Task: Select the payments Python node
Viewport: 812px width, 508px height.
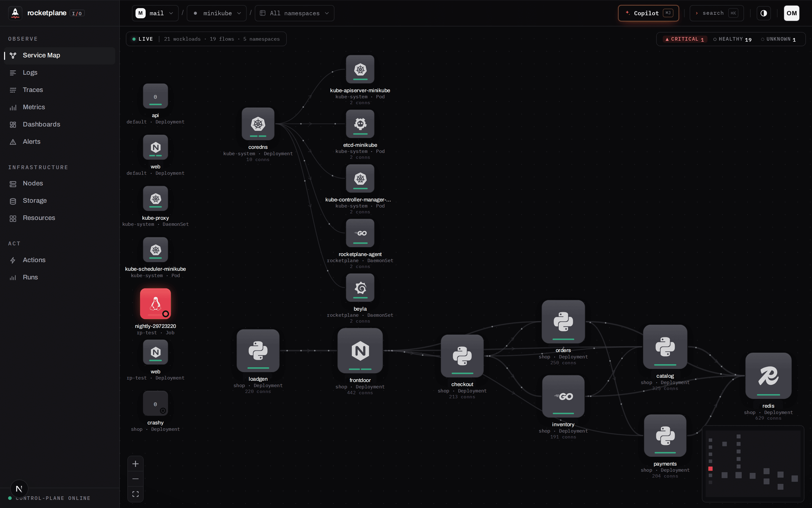Action: [665, 436]
